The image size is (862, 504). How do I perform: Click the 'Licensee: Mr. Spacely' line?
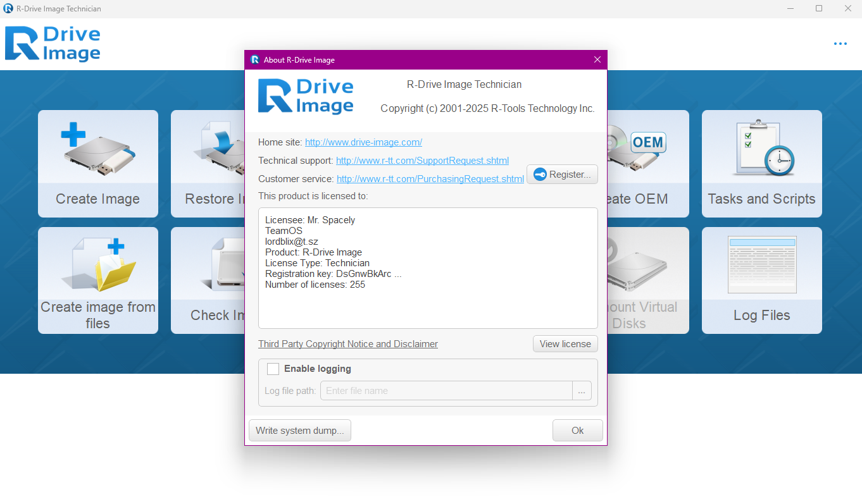pyautogui.click(x=310, y=220)
